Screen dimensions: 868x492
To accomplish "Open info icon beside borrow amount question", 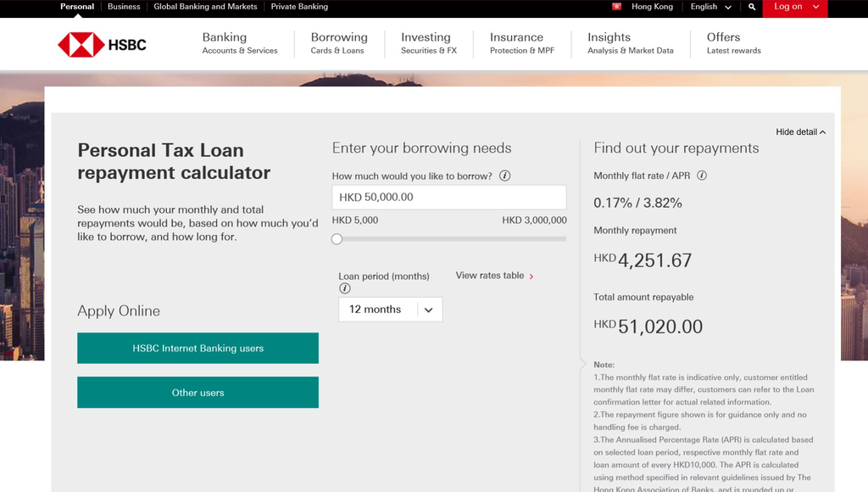I will click(505, 176).
